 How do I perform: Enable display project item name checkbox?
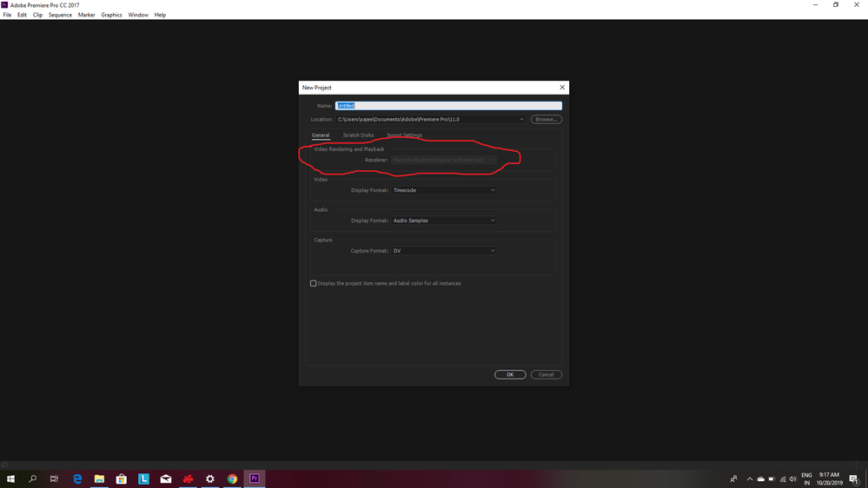click(x=314, y=283)
